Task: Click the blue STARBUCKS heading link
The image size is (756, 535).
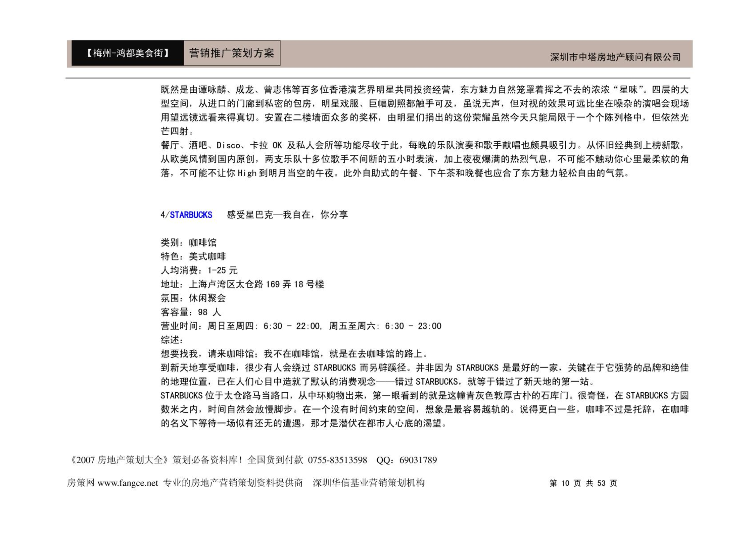Action: pyautogui.click(x=191, y=215)
